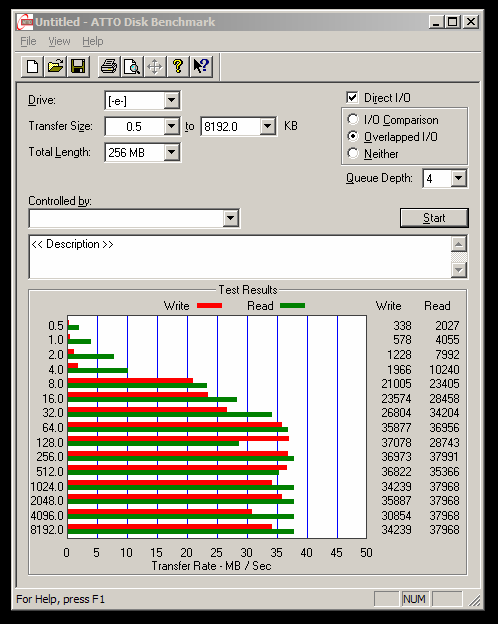Open the Help menu
This screenshot has width=498, height=624.
click(x=93, y=41)
